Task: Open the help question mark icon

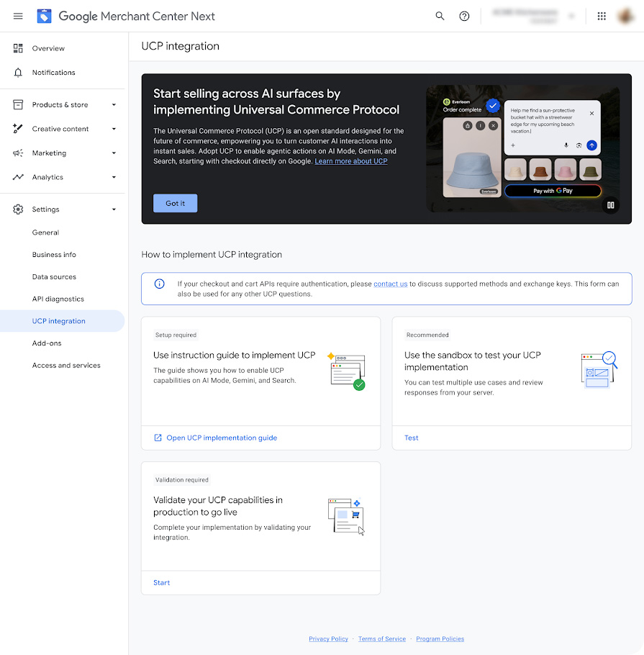Action: tap(464, 17)
